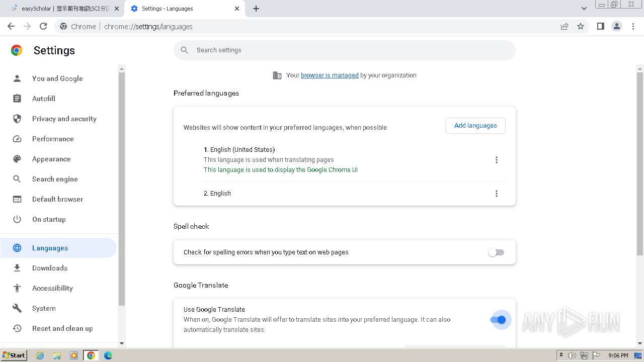Follow the "browser is managed" link
Viewport: 644px width, 362px height.
tap(330, 75)
